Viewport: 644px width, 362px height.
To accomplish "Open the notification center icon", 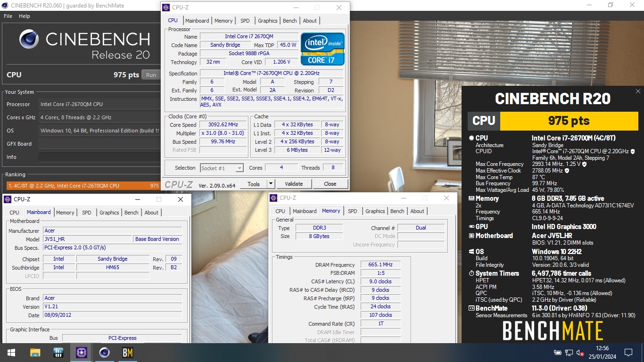I will (x=628, y=353).
